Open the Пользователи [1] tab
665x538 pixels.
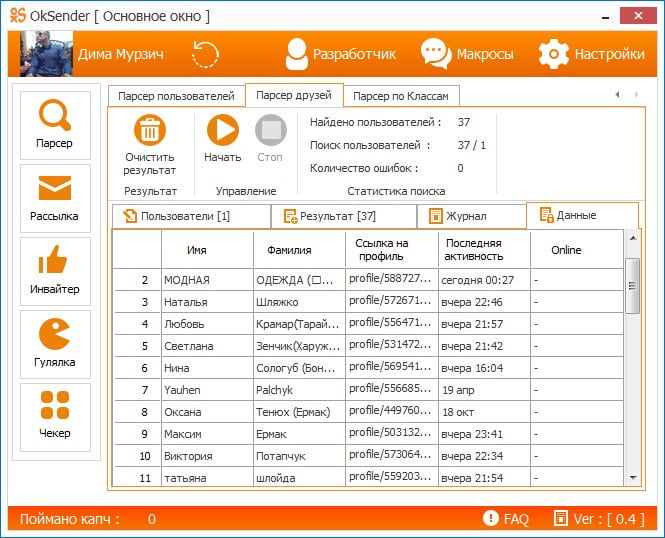click(191, 216)
